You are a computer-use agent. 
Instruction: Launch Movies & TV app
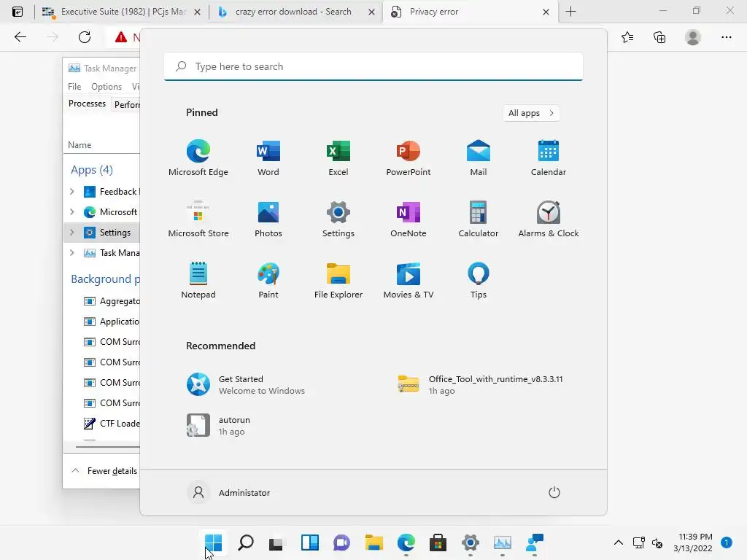pos(409,281)
